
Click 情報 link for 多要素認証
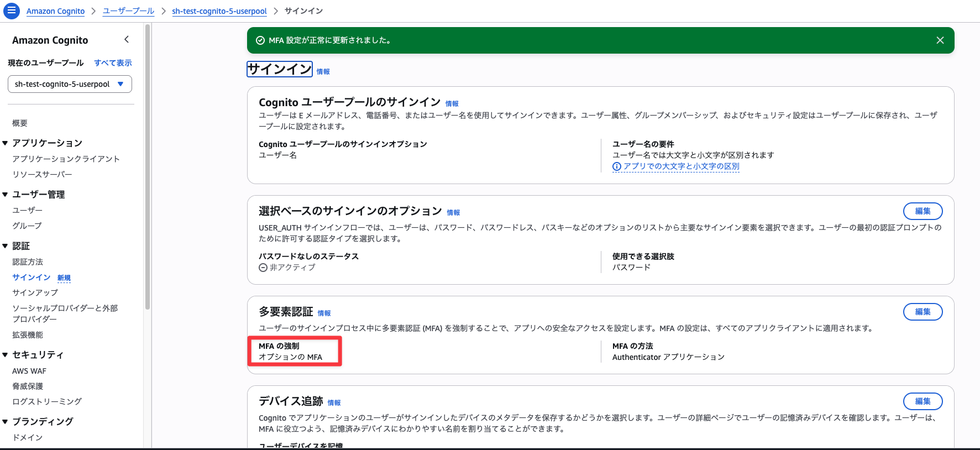click(x=324, y=313)
